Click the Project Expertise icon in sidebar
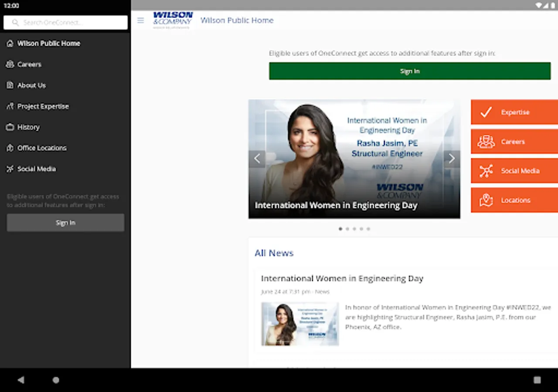558x392 pixels. pos(10,106)
